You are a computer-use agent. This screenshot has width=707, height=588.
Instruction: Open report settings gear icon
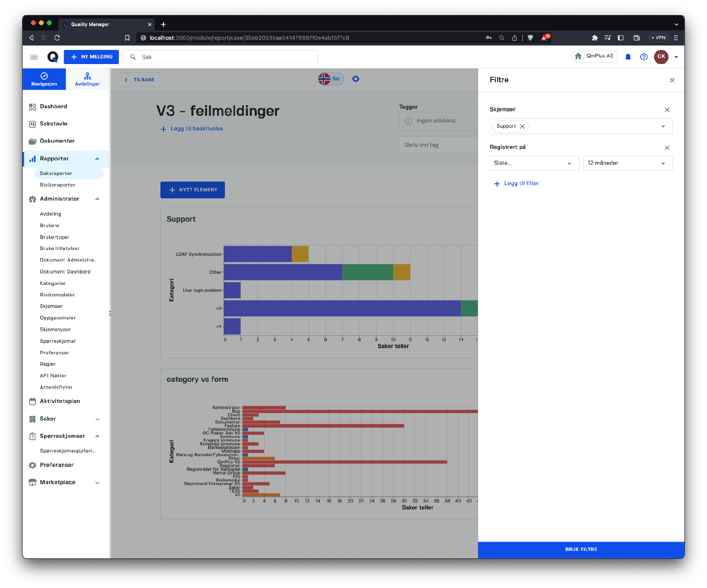[356, 79]
